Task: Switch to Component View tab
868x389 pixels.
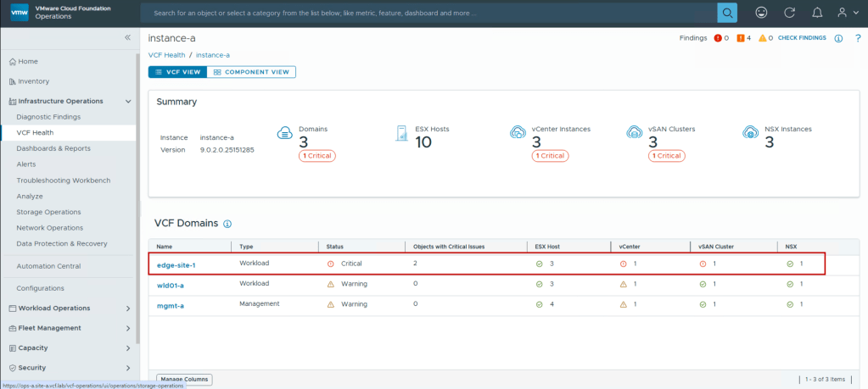Action: click(251, 72)
